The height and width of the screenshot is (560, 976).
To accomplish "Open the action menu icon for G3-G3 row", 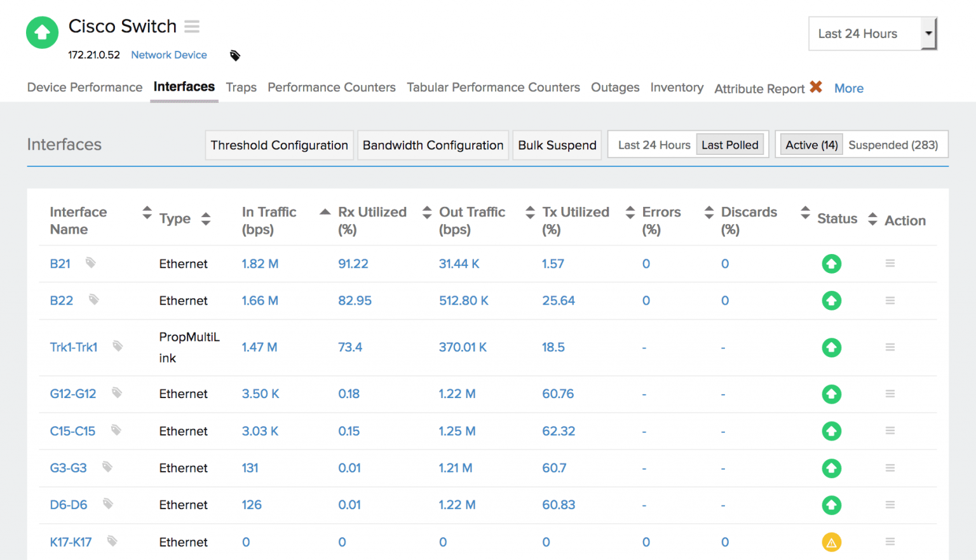I will click(x=890, y=468).
